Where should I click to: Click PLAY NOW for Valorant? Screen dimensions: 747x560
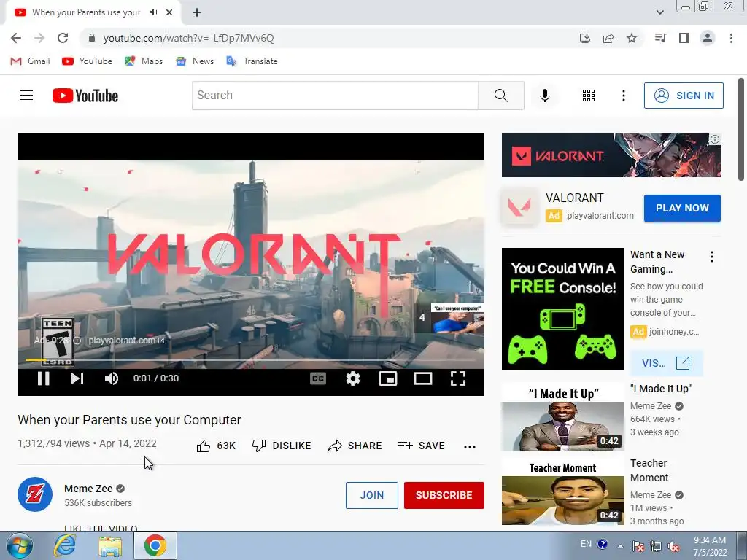click(682, 208)
